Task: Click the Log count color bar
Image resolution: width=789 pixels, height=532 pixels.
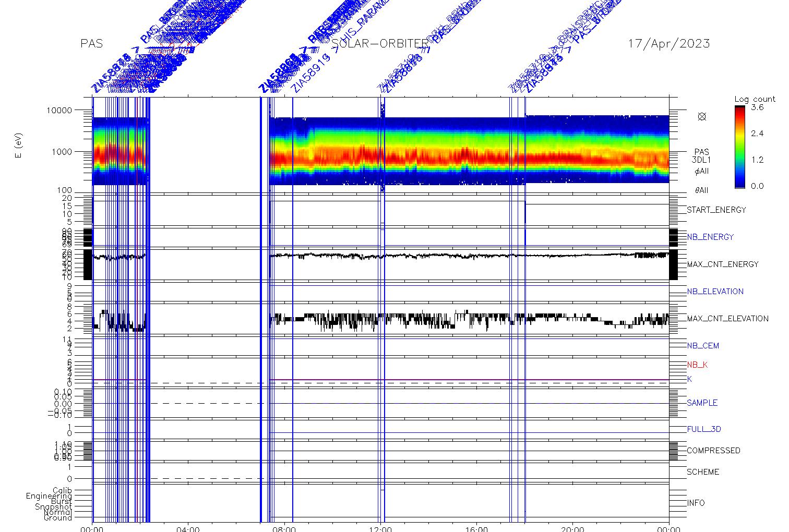Action: [x=740, y=147]
